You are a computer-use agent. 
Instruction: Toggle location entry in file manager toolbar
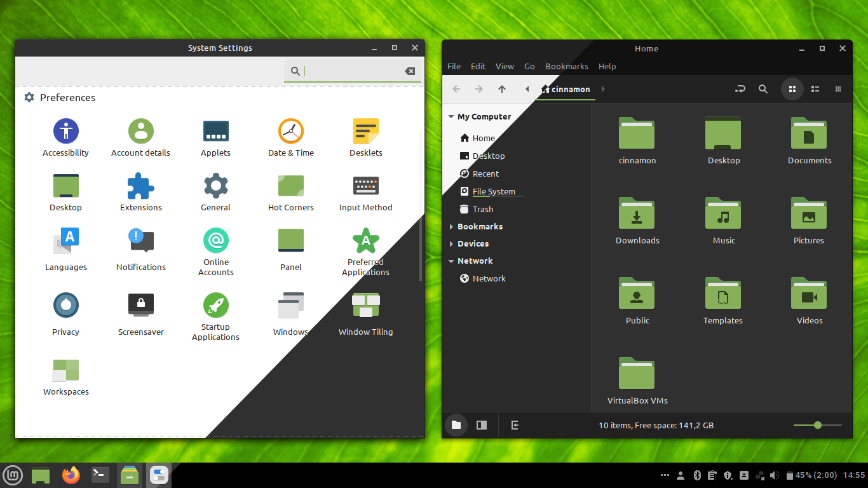coord(740,89)
